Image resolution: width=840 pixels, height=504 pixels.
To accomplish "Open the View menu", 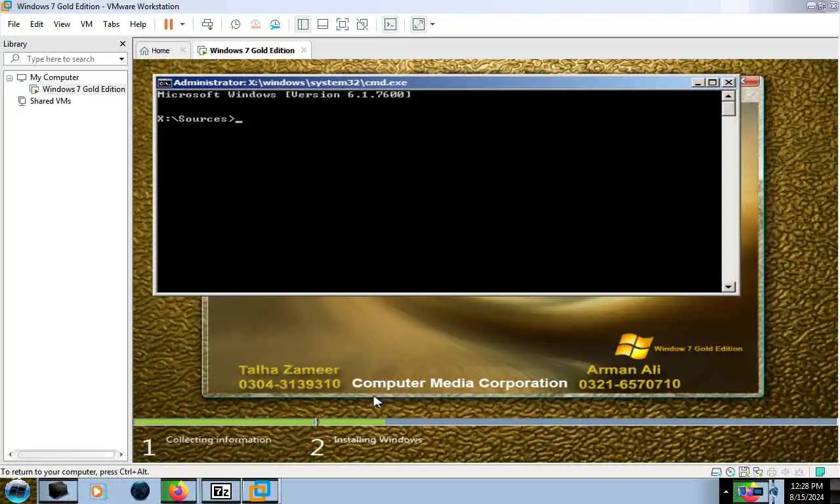I will point(62,24).
